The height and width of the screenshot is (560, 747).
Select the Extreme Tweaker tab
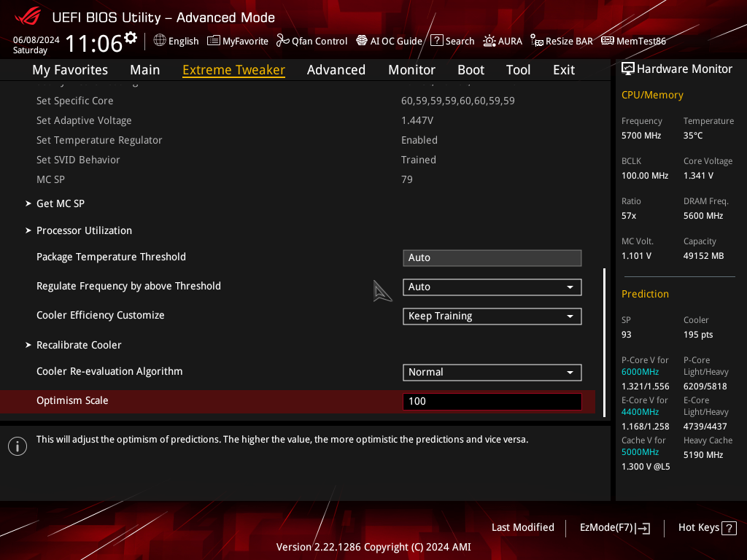pos(234,70)
